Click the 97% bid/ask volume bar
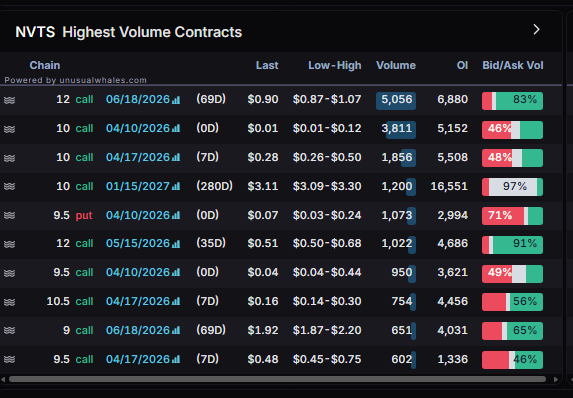Screen dimensions: 573x398 pos(512,187)
